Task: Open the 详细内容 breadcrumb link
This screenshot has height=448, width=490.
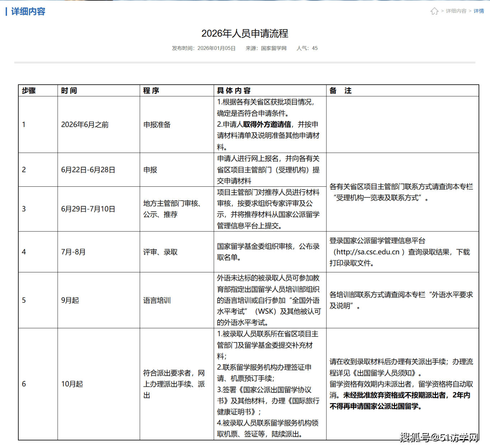Action: [456, 11]
